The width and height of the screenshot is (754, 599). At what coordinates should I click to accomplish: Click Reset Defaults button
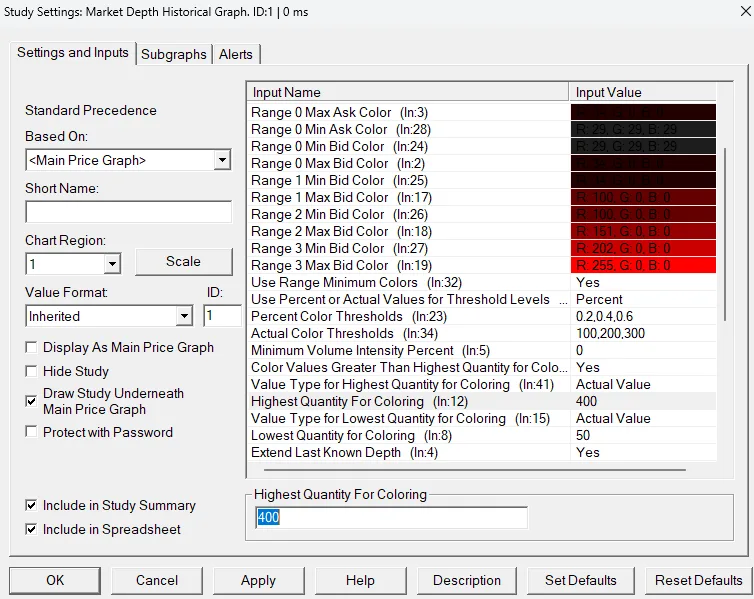pyautogui.click(x=699, y=580)
